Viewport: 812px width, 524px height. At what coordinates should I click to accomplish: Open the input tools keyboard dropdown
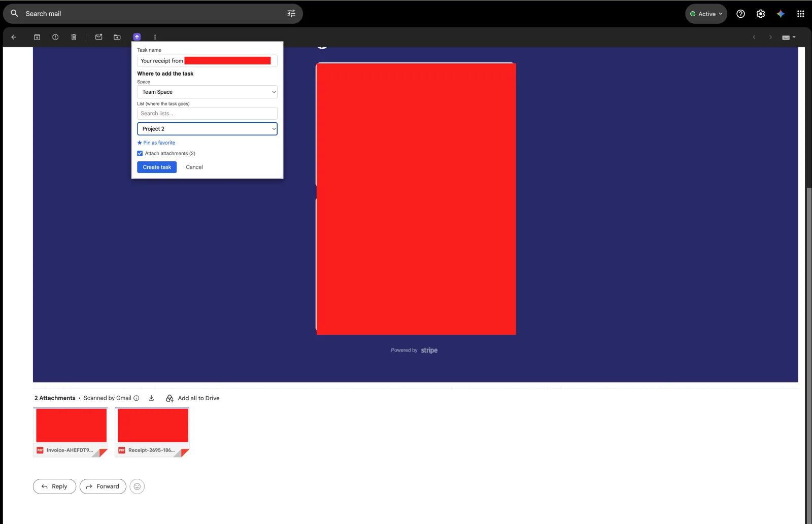click(x=789, y=37)
